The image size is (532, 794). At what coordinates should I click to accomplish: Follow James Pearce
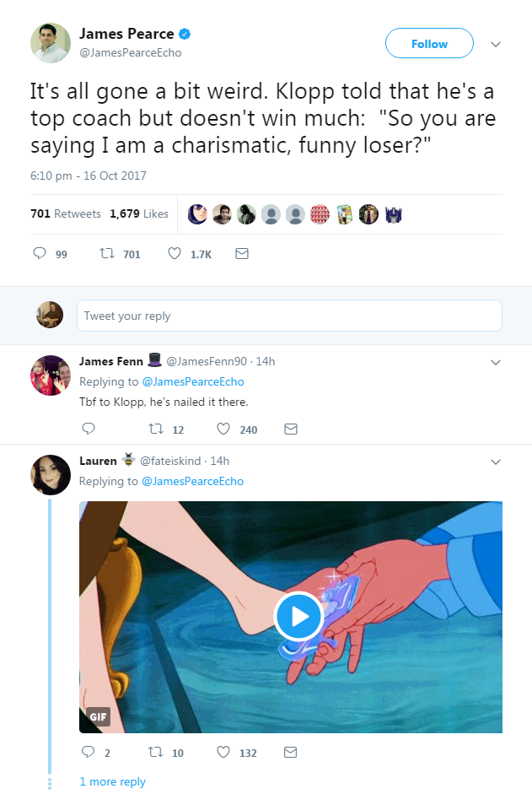pyautogui.click(x=429, y=44)
